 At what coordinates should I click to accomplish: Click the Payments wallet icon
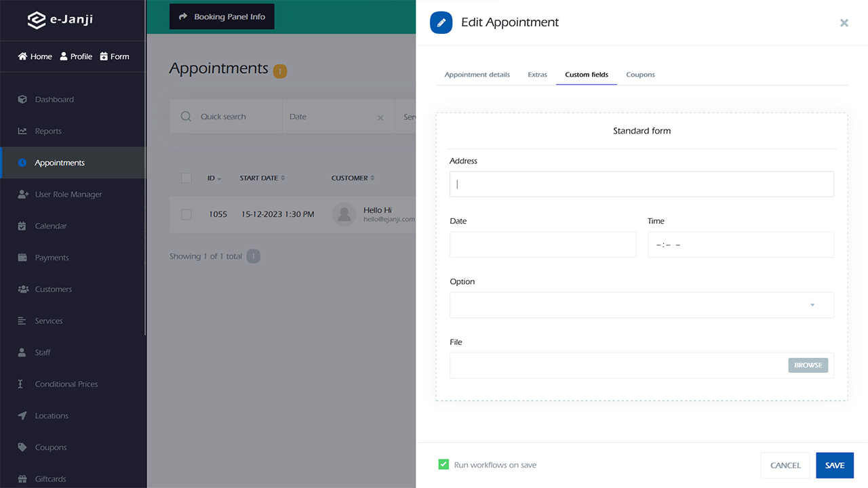22,258
